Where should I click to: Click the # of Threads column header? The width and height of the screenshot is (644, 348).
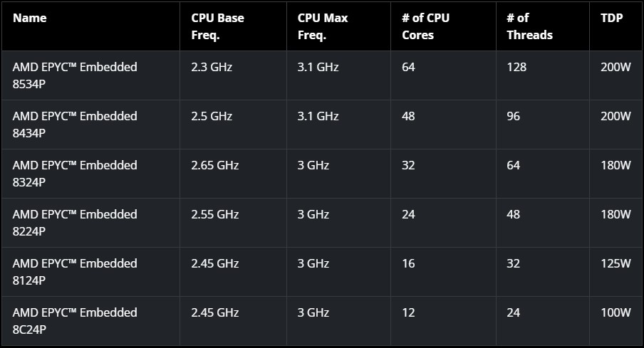tap(529, 26)
